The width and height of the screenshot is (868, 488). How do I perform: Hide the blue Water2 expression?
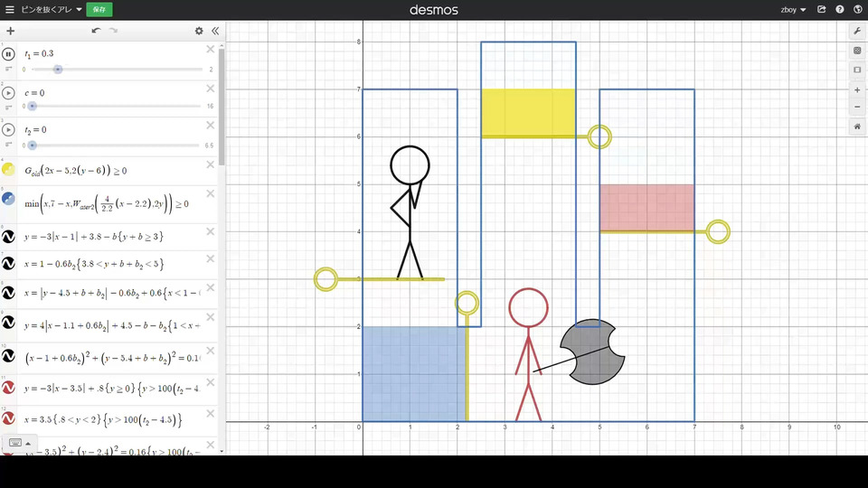click(x=8, y=199)
